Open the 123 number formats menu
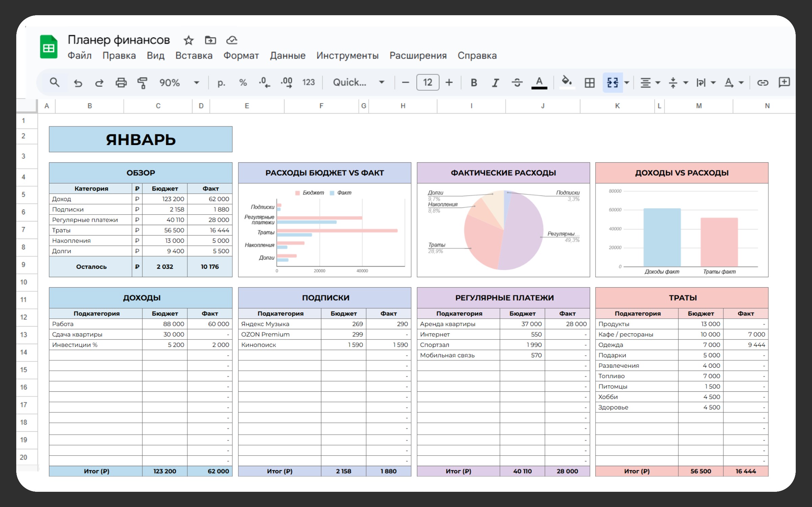 point(308,82)
